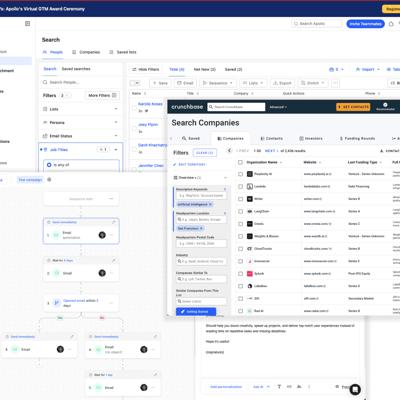400x400 pixels.
Task: Click the Search People input
Action: coord(80,82)
